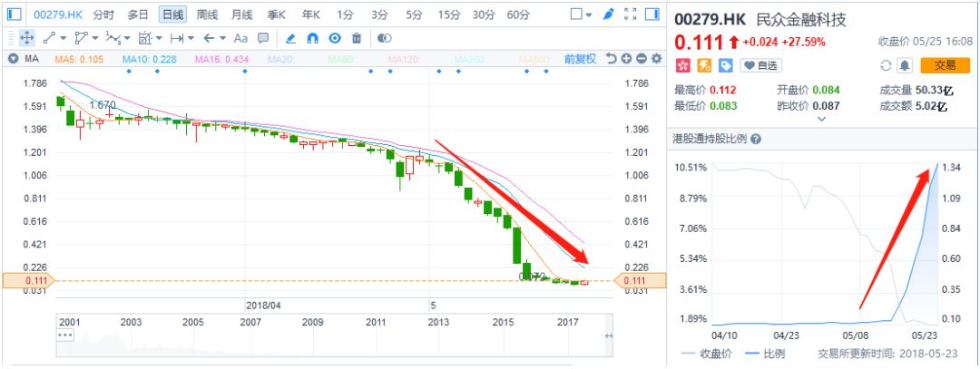The height and width of the screenshot is (369, 980).
Task: Click the 00279.HK ticker link
Action: (x=58, y=15)
